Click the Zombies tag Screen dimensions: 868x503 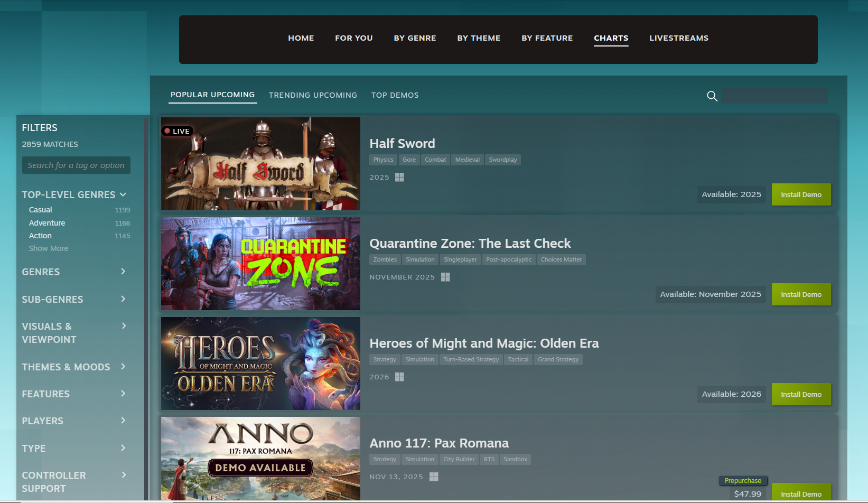coord(385,259)
